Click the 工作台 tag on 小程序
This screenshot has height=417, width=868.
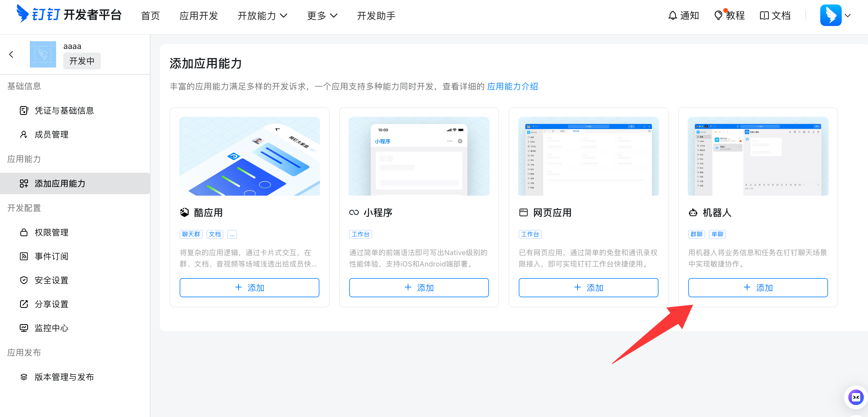[x=361, y=234]
